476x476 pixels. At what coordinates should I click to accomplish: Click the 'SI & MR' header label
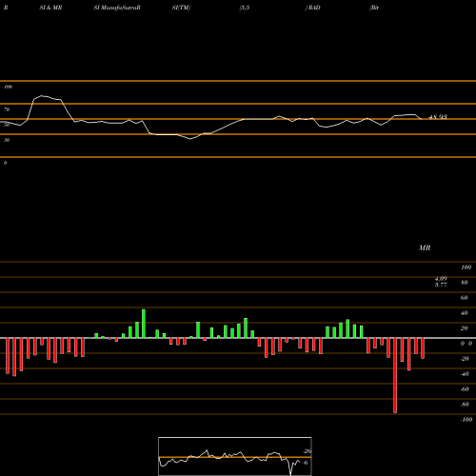(x=50, y=8)
